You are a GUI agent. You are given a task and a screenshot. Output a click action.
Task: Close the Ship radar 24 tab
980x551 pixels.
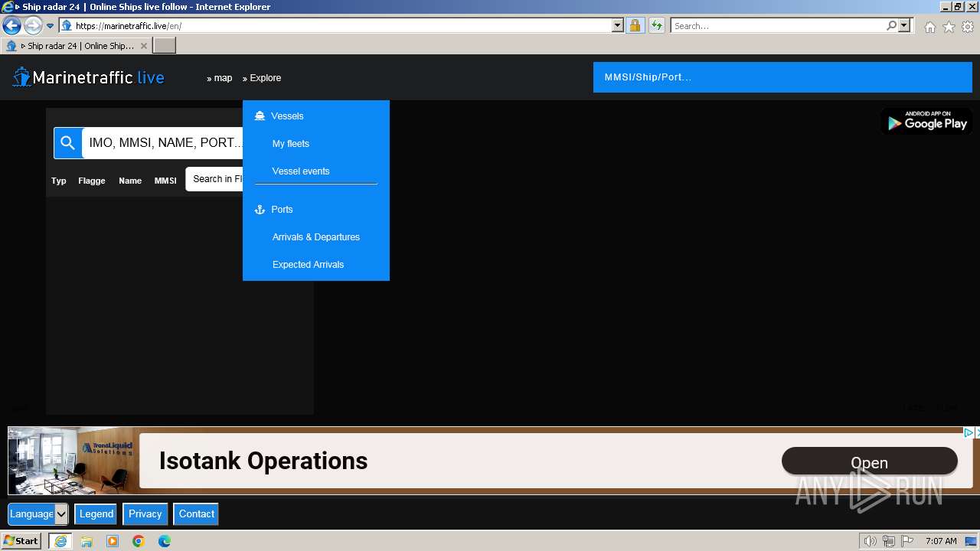tap(143, 46)
